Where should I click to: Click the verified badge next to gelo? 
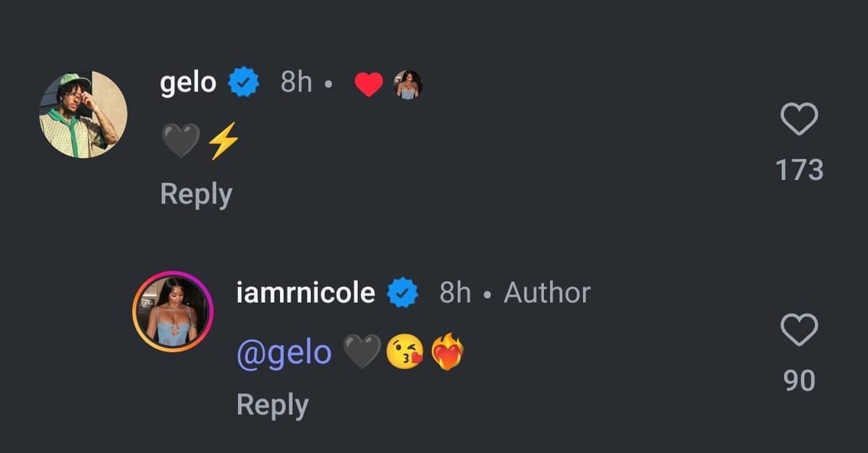click(244, 82)
